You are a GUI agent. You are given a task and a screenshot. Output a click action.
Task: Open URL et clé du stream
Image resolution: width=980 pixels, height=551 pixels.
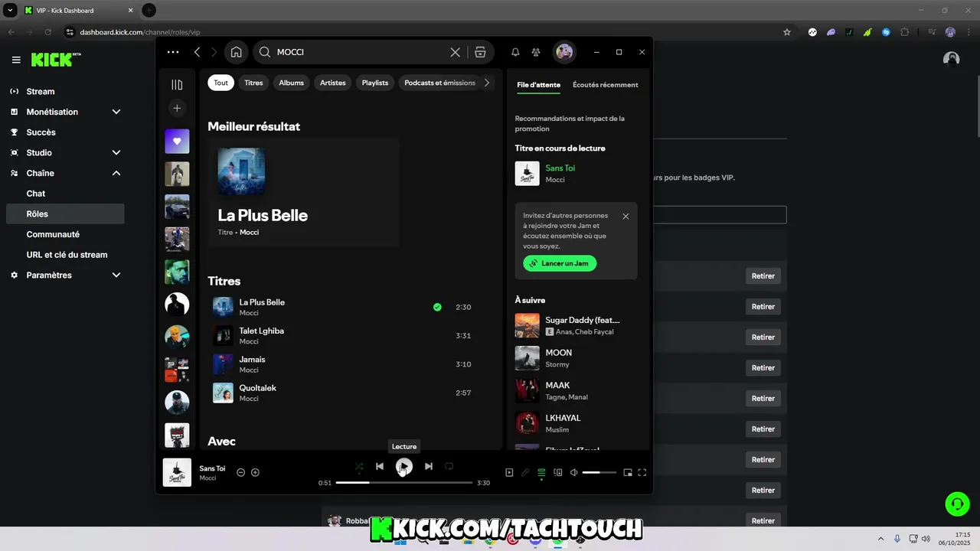point(65,255)
